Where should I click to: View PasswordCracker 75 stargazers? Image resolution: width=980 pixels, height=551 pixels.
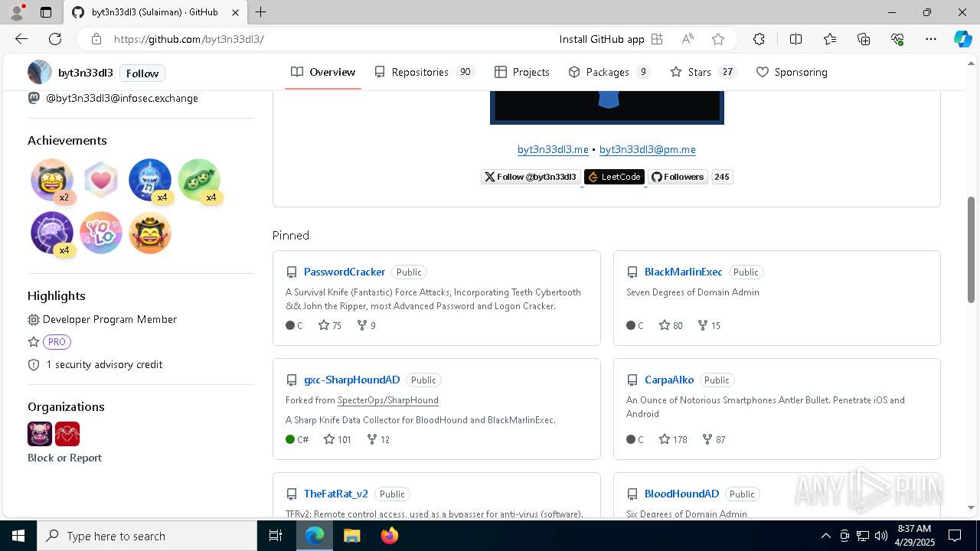pyautogui.click(x=330, y=325)
